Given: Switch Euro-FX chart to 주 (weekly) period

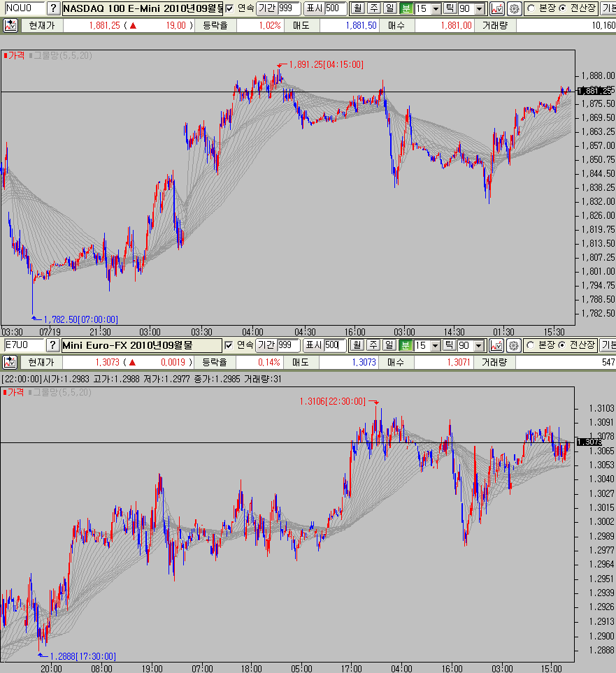Looking at the screenshot, I should coord(373,345).
